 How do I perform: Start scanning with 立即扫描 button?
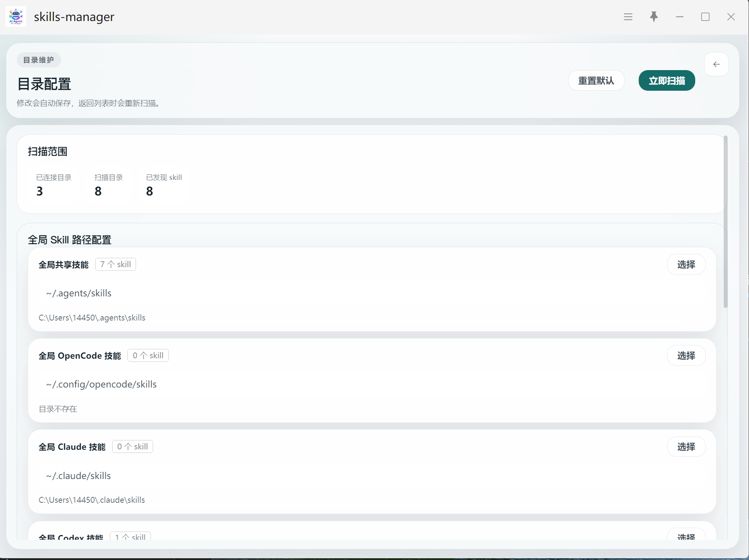[x=667, y=81]
